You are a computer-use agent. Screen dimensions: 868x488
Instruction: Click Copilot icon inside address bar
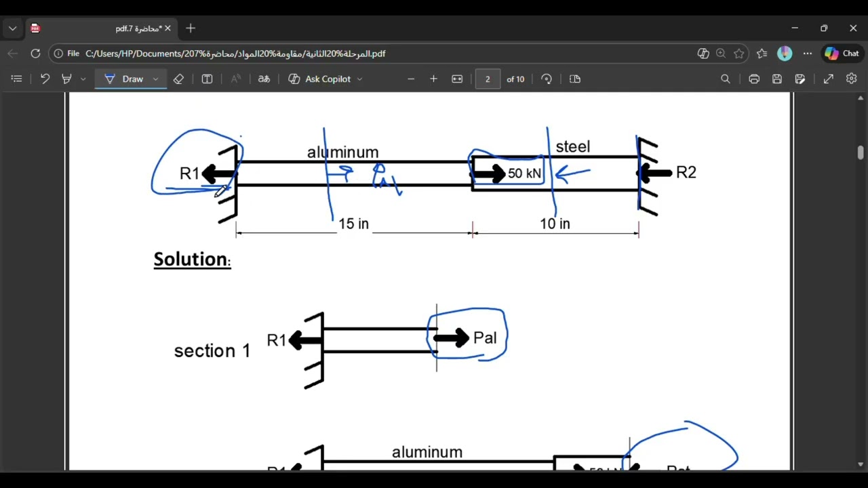[703, 54]
